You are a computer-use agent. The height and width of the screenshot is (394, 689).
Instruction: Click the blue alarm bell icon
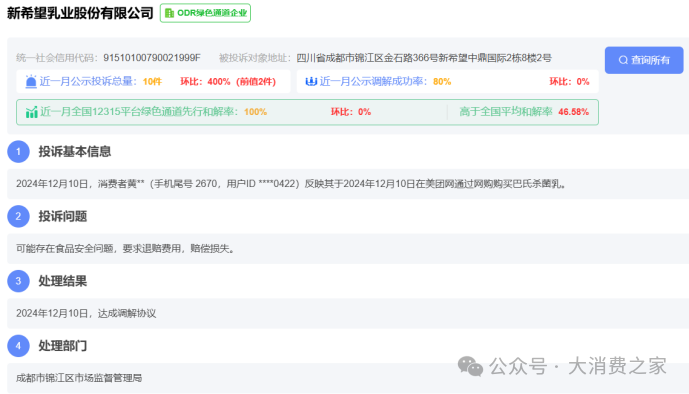31,82
